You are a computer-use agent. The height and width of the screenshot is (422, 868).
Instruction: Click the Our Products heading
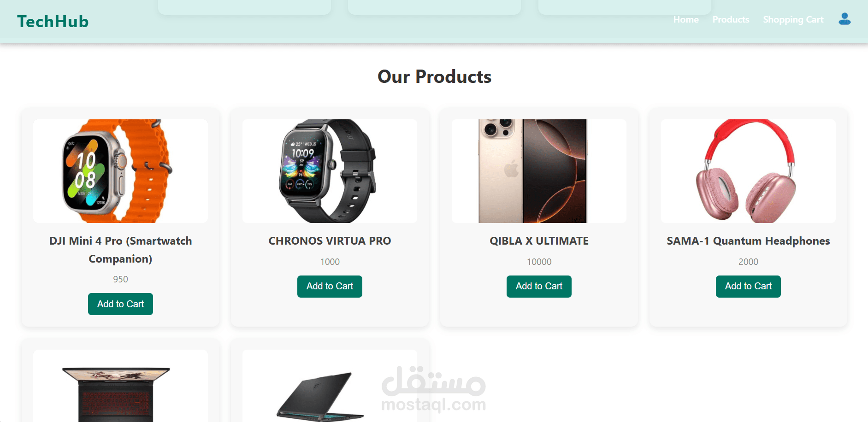click(x=434, y=76)
